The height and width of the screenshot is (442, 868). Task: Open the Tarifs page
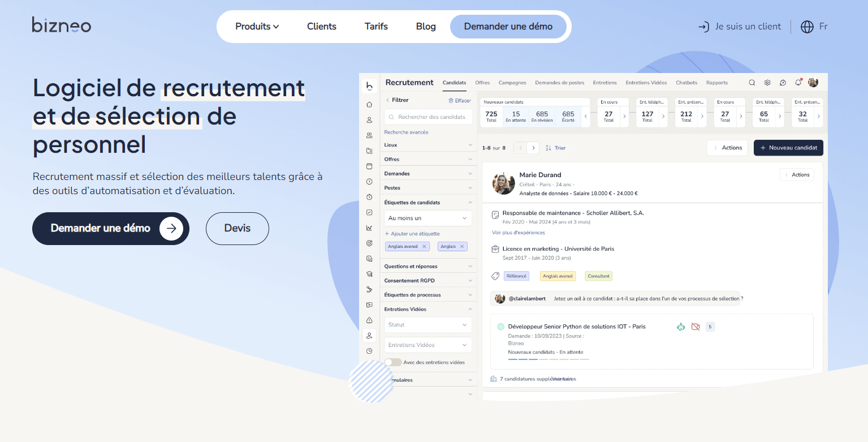[x=376, y=26]
